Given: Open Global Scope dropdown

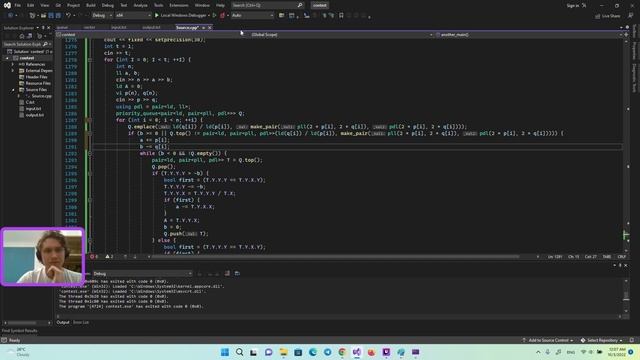Looking at the screenshot, I should 341,35.
